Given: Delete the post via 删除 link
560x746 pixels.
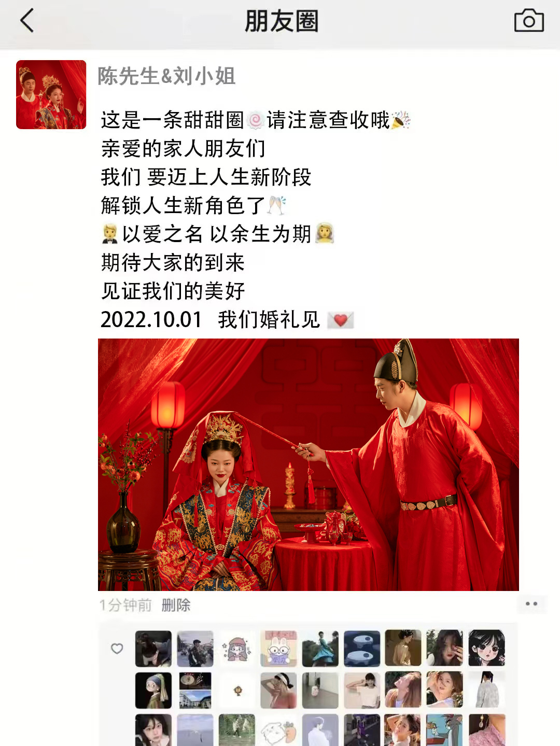Looking at the screenshot, I should point(176,605).
